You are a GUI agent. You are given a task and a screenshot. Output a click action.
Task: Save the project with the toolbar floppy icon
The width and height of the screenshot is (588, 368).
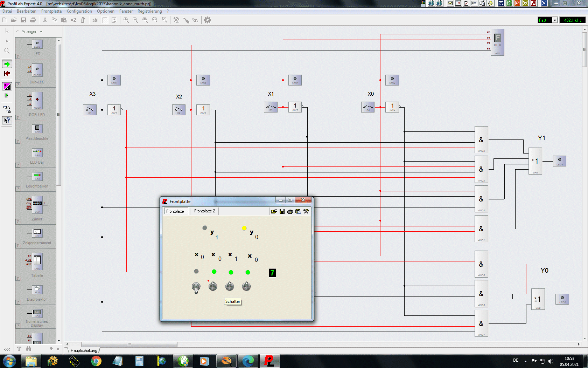[x=23, y=20]
